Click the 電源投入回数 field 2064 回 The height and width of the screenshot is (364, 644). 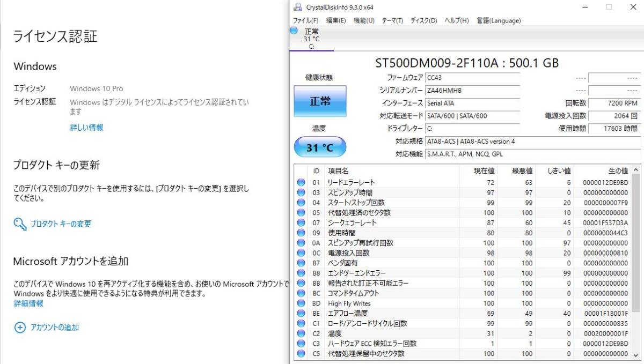[x=615, y=116]
